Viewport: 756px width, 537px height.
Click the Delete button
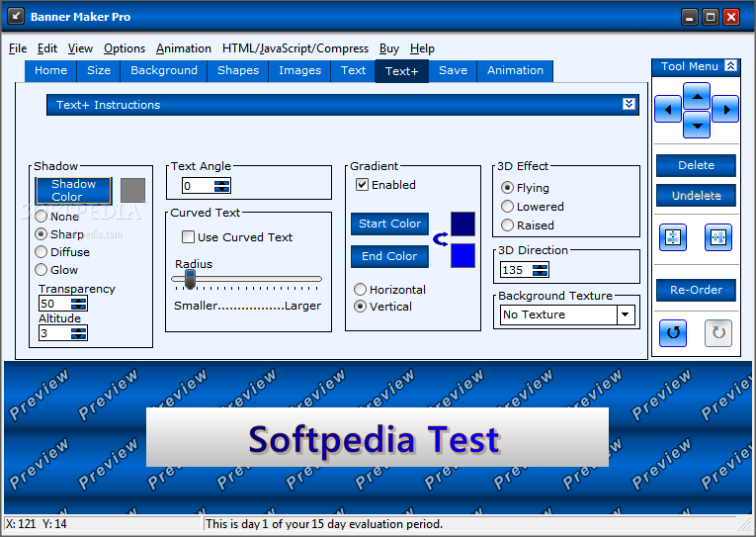(696, 165)
